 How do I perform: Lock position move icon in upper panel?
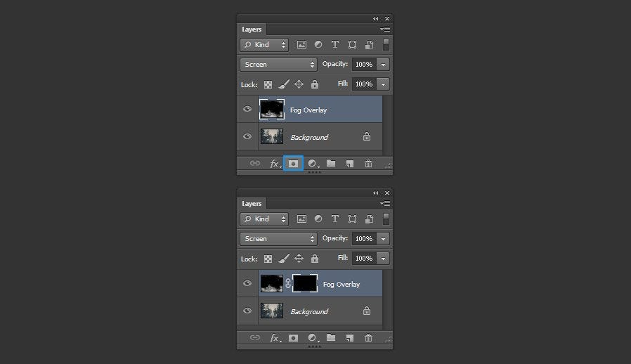point(299,84)
